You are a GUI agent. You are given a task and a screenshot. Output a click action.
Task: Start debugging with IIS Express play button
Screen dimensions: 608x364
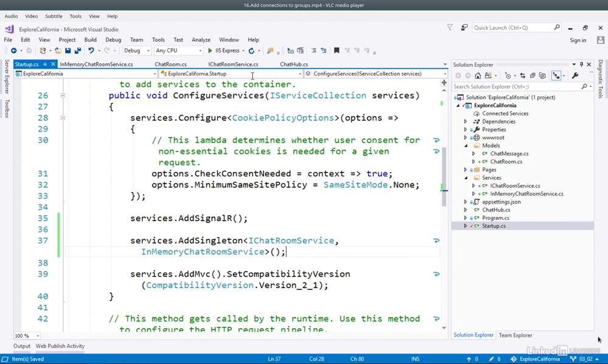tap(210, 51)
